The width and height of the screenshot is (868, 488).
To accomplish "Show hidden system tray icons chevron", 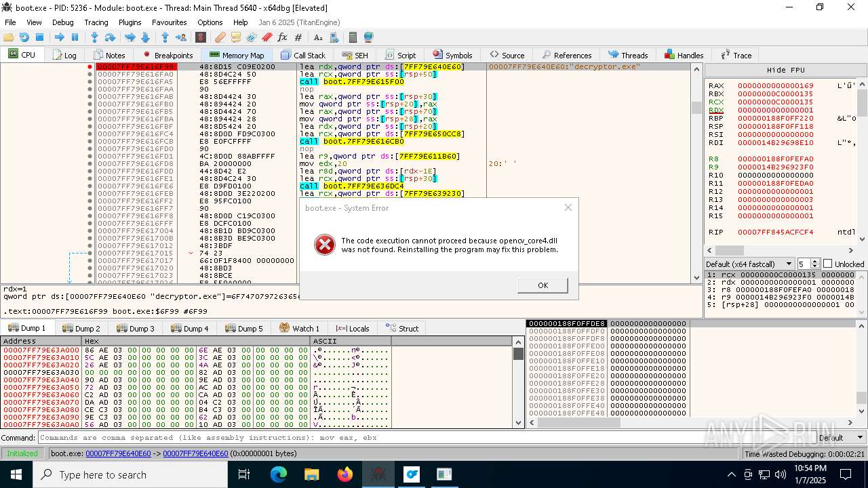I will [x=732, y=474].
